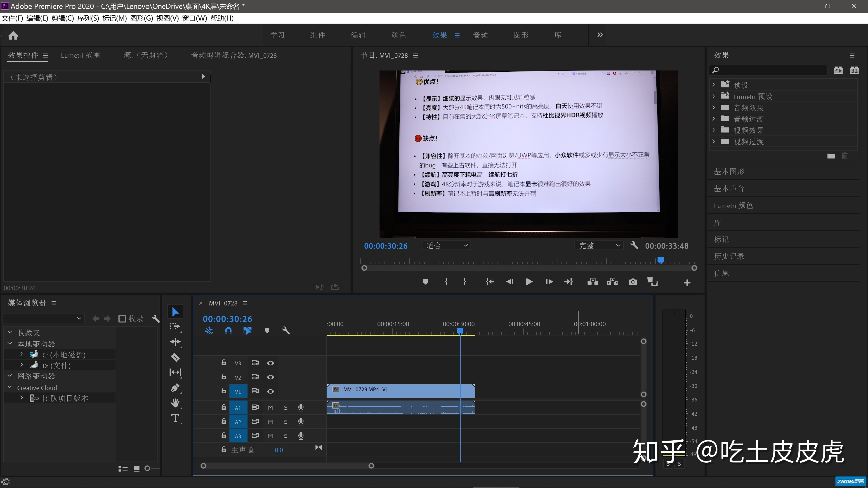Switch to the Lumetri 范围 tab
Viewport: 868px width, 488px height.
(x=80, y=55)
